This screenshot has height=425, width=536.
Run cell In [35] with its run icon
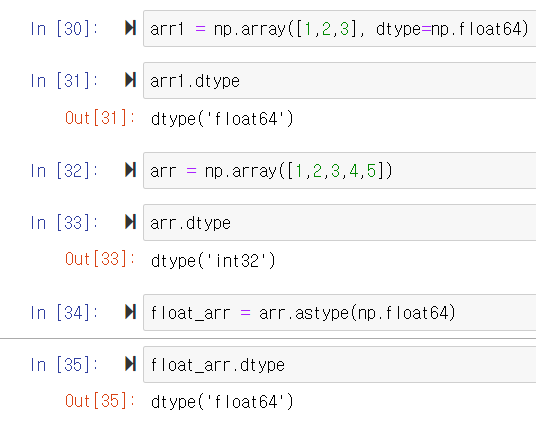(x=131, y=363)
